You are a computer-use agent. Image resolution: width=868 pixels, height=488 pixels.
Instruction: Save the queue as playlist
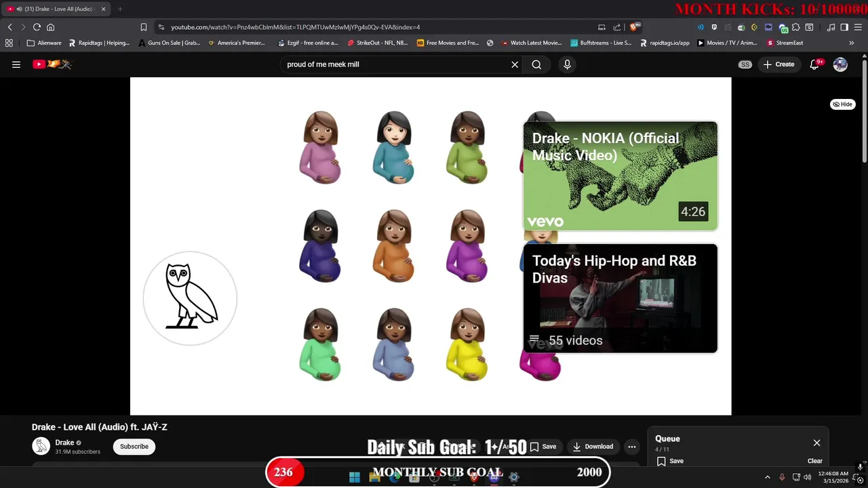pyautogui.click(x=669, y=461)
